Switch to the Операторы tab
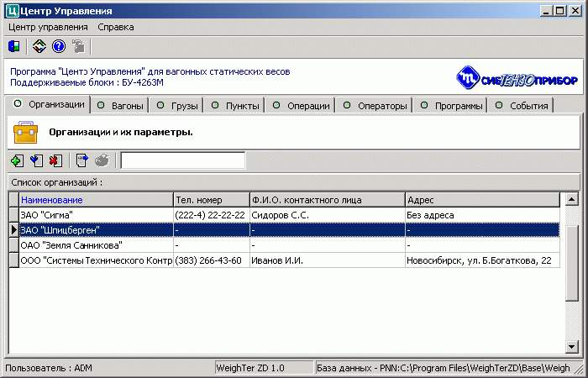This screenshot has height=378, width=588. (x=375, y=106)
